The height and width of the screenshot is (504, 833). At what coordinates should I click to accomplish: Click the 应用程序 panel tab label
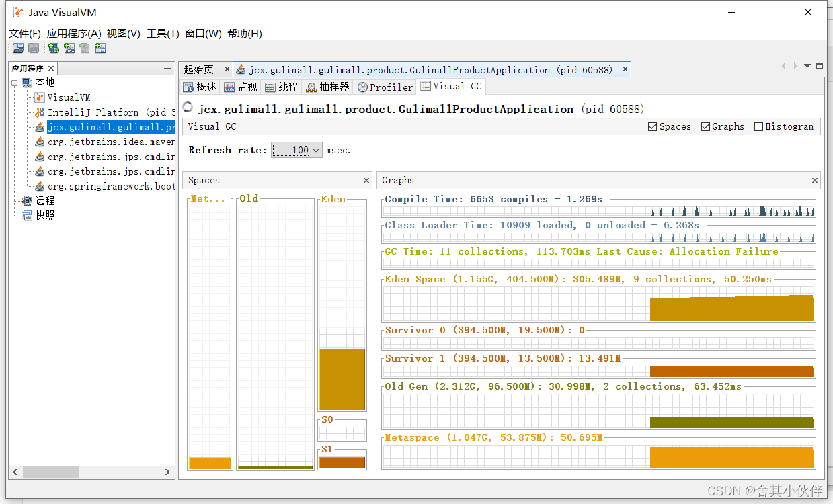point(28,69)
